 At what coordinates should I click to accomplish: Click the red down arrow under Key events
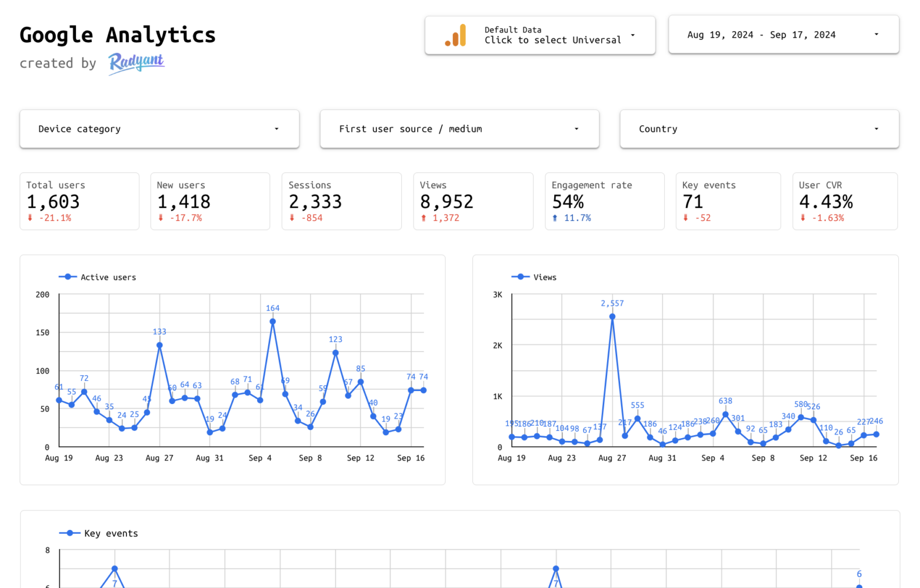tap(686, 218)
